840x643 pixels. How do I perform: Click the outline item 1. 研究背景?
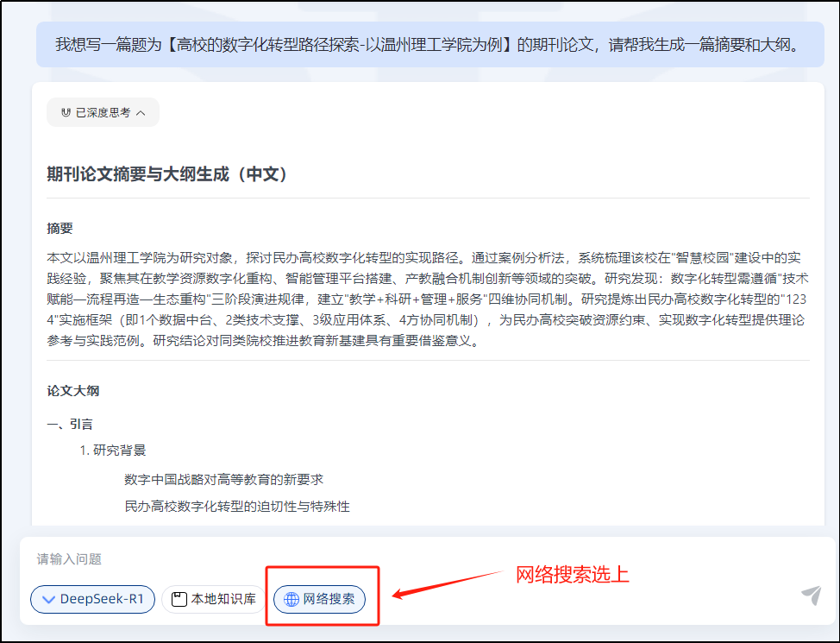(x=112, y=451)
